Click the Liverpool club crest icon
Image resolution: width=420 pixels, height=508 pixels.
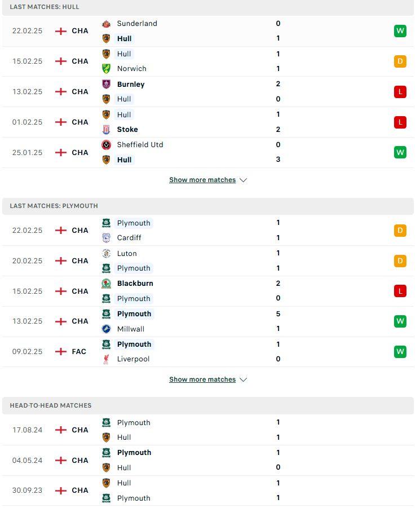pyautogui.click(x=106, y=359)
